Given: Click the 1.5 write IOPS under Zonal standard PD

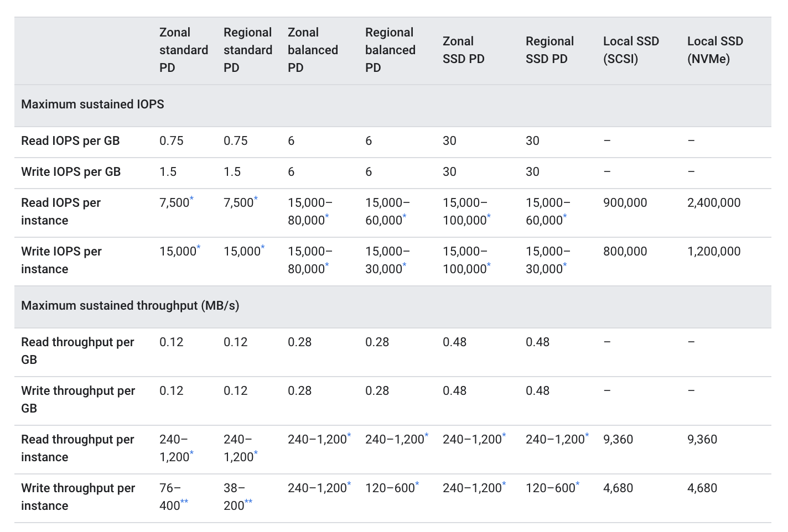Looking at the screenshot, I should pos(168,171).
